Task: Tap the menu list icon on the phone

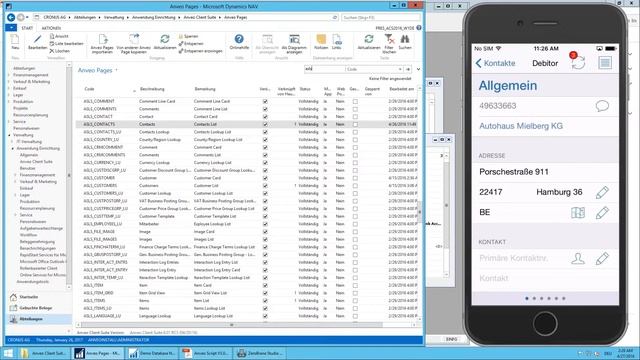Action: (605, 63)
